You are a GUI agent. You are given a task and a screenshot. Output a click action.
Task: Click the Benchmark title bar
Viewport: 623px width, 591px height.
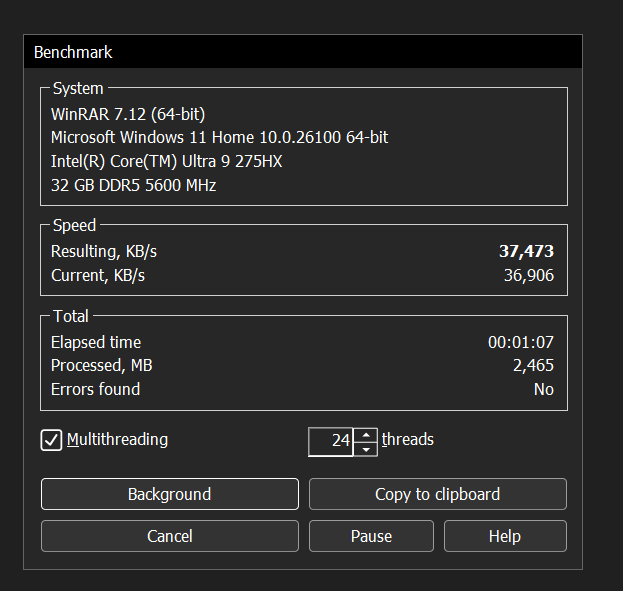[303, 52]
